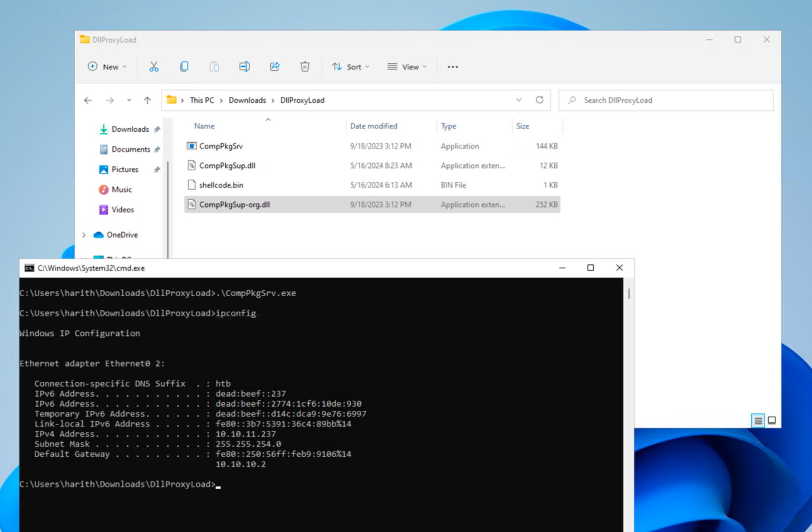This screenshot has width=812, height=532.
Task: Navigate back with the back arrow
Action: [x=88, y=100]
